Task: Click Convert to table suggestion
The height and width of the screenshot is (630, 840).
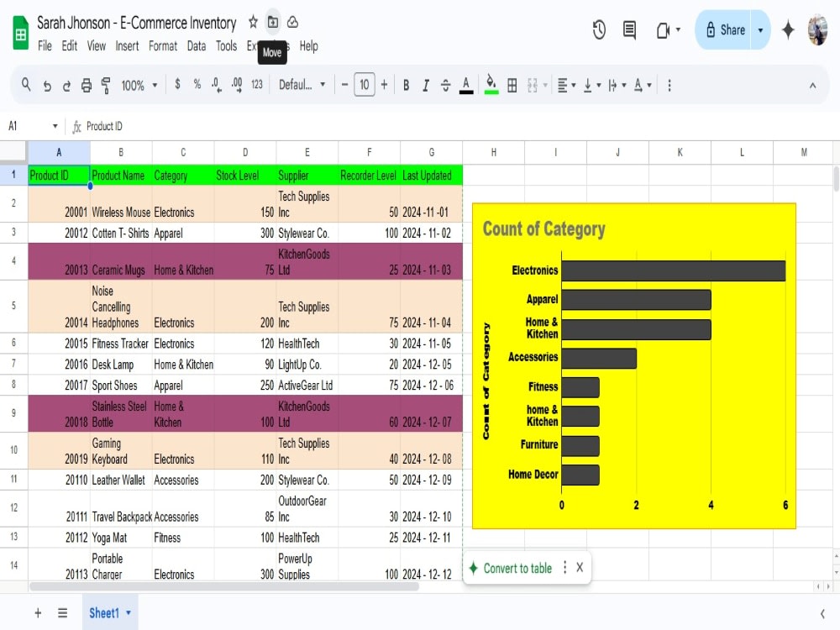Action: pos(511,568)
